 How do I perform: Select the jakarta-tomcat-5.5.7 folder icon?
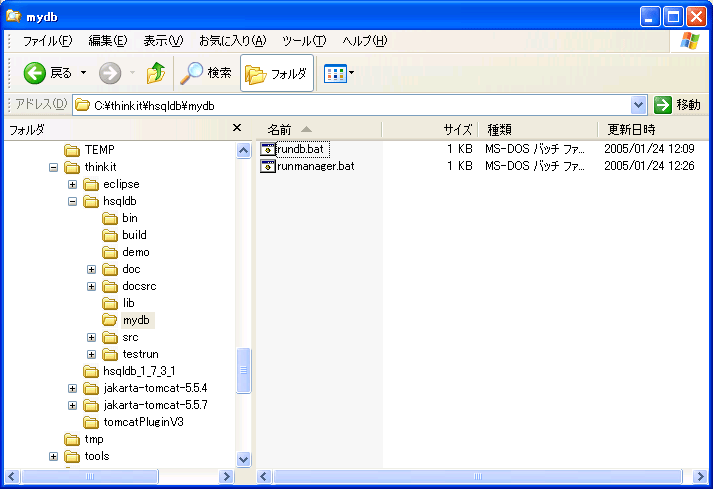tap(91, 405)
